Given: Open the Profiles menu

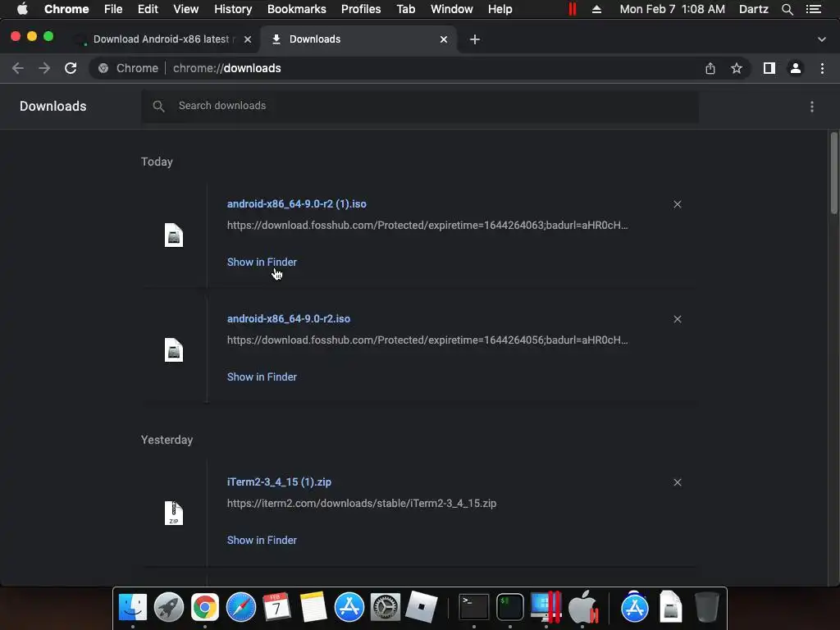Looking at the screenshot, I should [x=361, y=9].
